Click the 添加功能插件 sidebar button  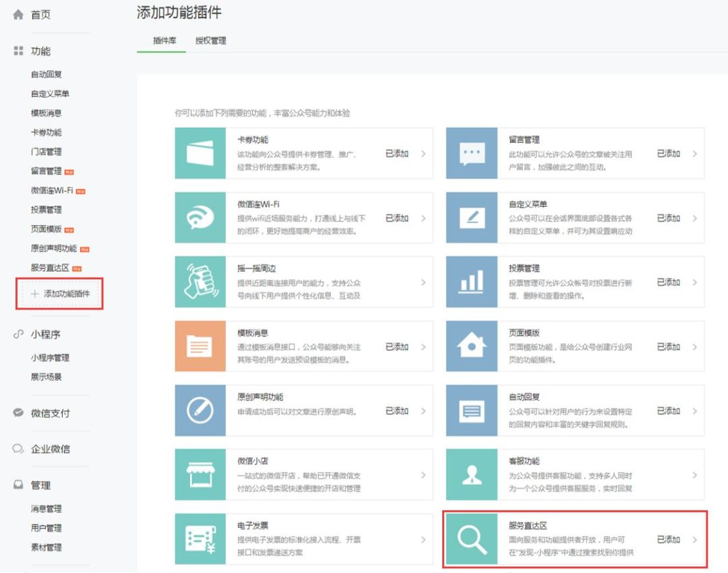click(x=59, y=293)
